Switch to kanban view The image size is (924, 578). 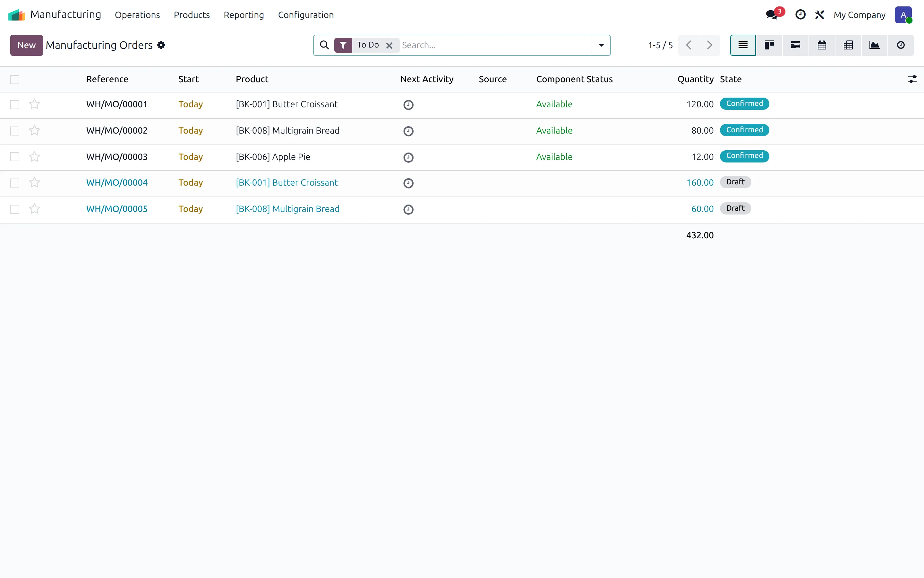(x=769, y=45)
